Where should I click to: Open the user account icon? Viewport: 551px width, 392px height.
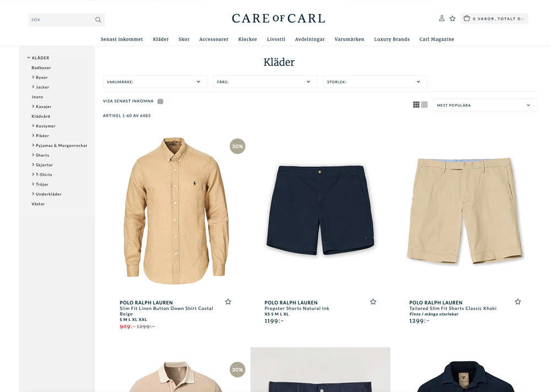click(442, 18)
